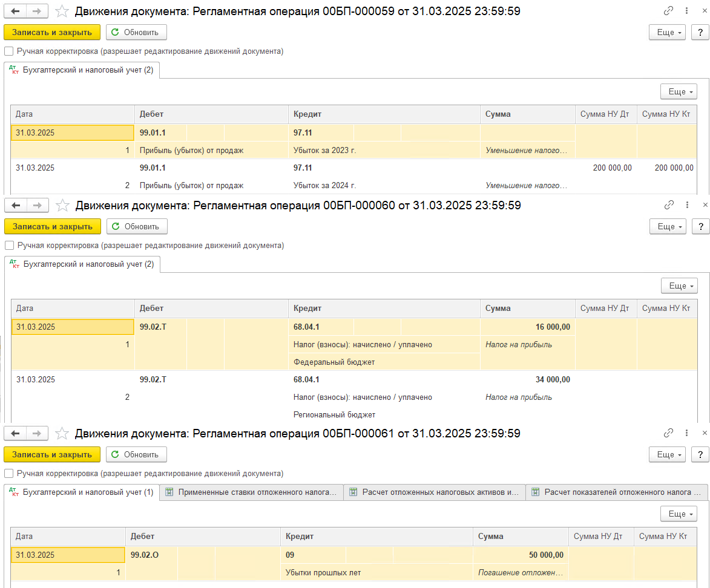Star document 00БП-000061 as favorite
This screenshot has width=710, height=588.
(x=62, y=433)
